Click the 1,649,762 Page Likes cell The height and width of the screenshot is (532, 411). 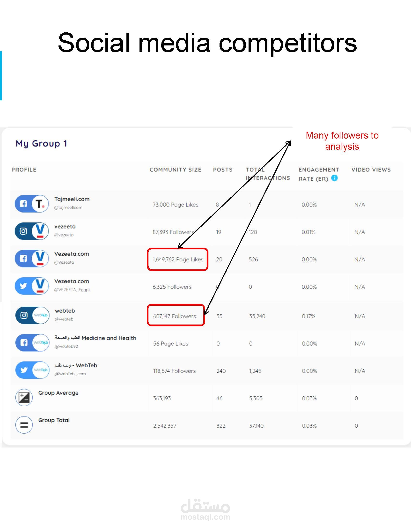[178, 259]
